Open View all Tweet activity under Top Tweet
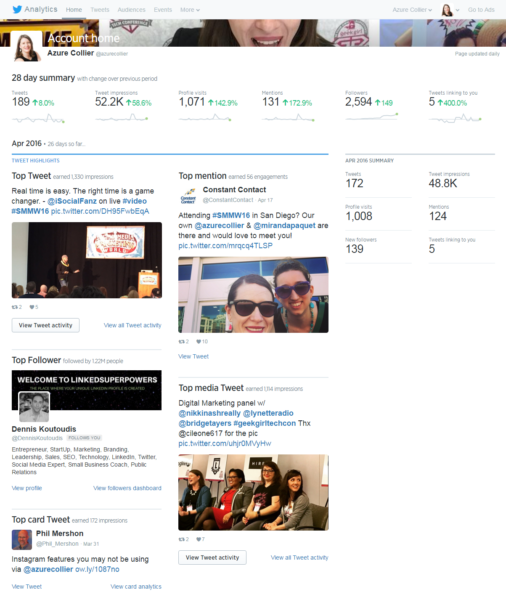Image resolution: width=506 pixels, height=600 pixels. pos(132,325)
